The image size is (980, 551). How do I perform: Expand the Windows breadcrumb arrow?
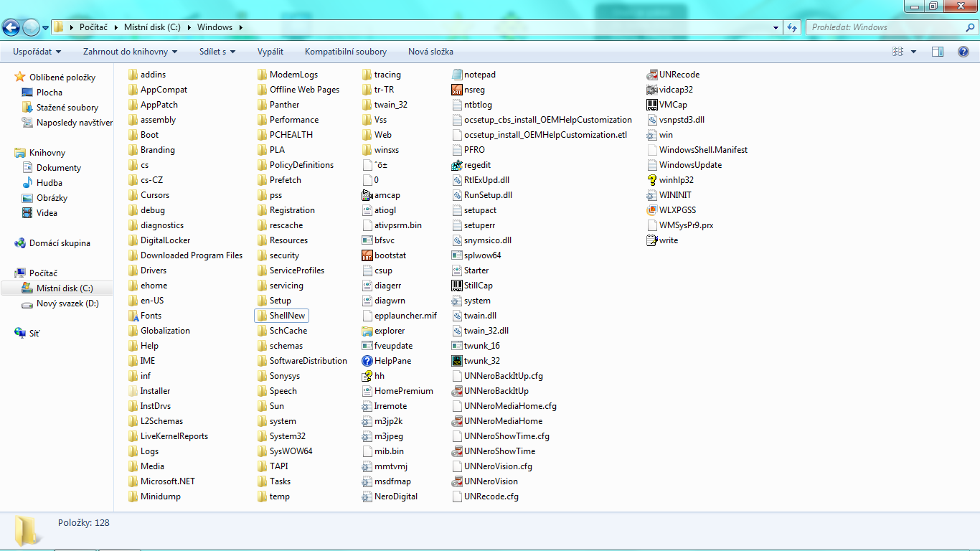[240, 27]
